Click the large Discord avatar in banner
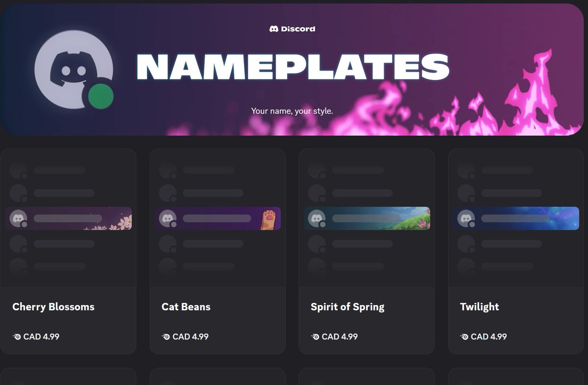Screen dimensions: 588x385 tap(73, 69)
